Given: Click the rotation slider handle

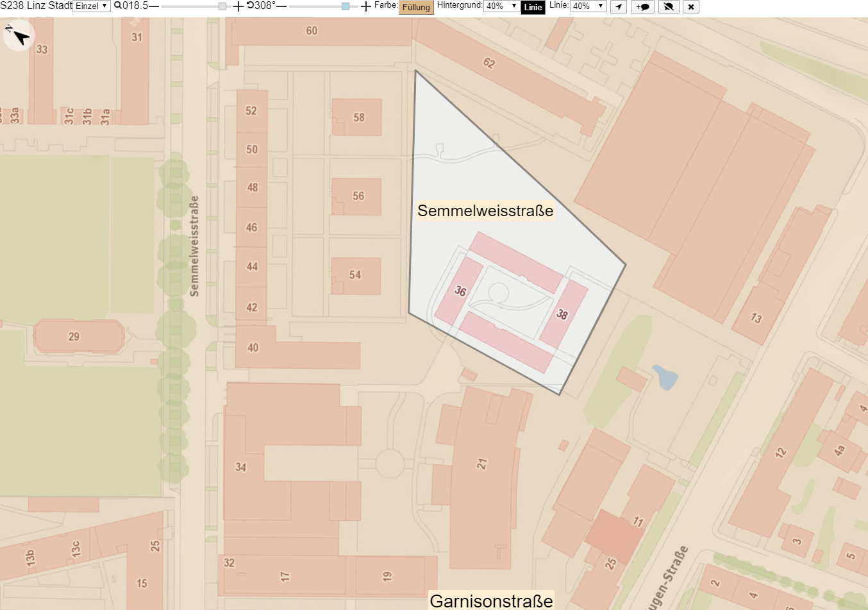Looking at the screenshot, I should [x=346, y=6].
